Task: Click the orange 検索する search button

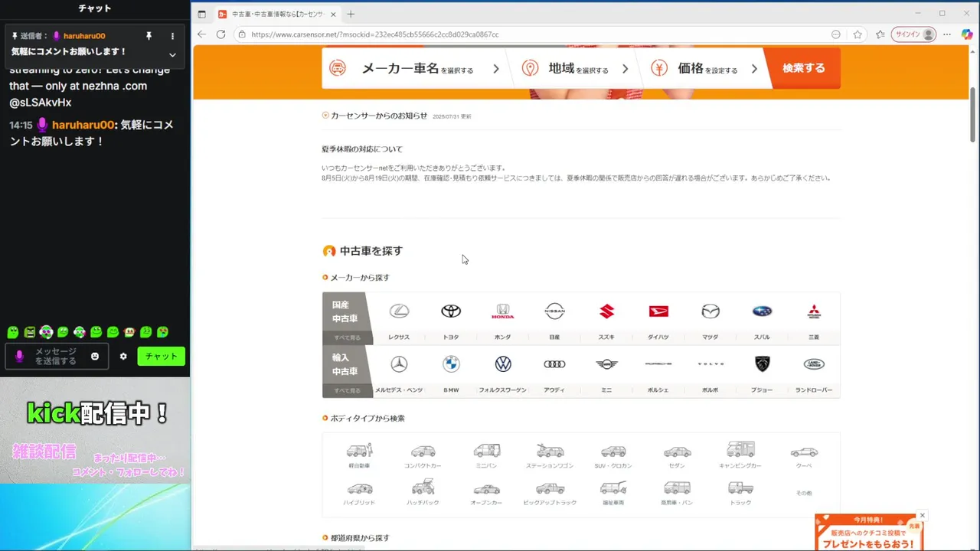Action: 804,68
